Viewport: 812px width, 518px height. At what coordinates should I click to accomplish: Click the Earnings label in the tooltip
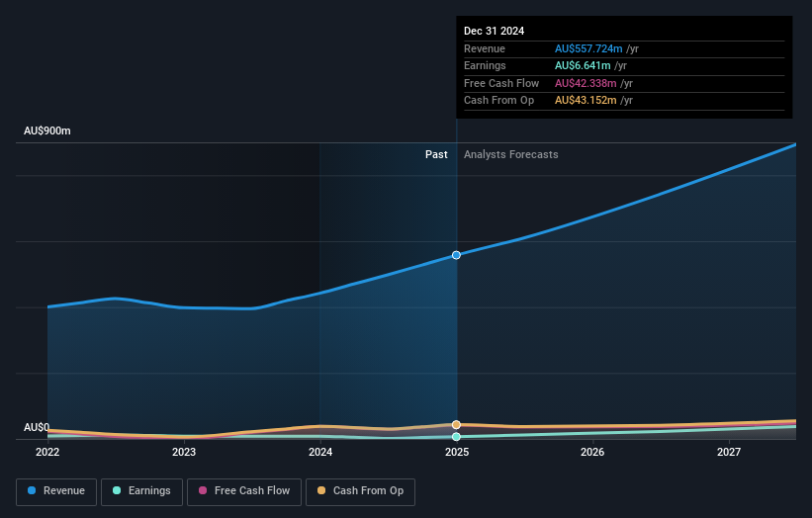tap(485, 65)
